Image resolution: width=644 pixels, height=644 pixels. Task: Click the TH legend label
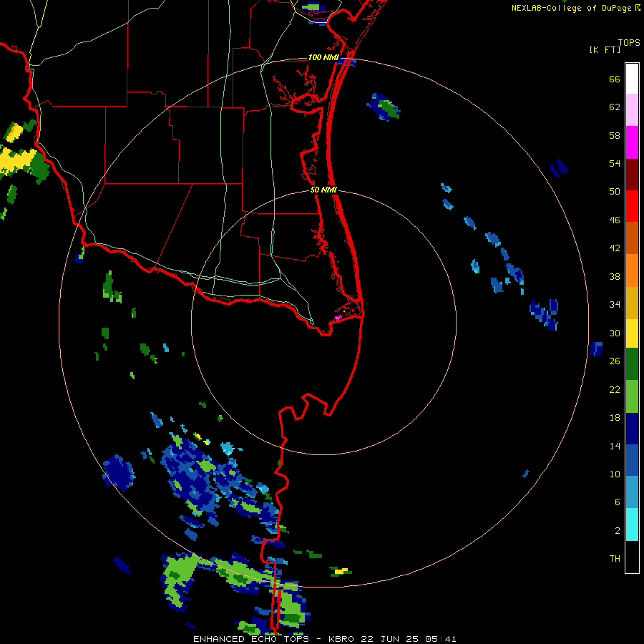click(x=615, y=559)
